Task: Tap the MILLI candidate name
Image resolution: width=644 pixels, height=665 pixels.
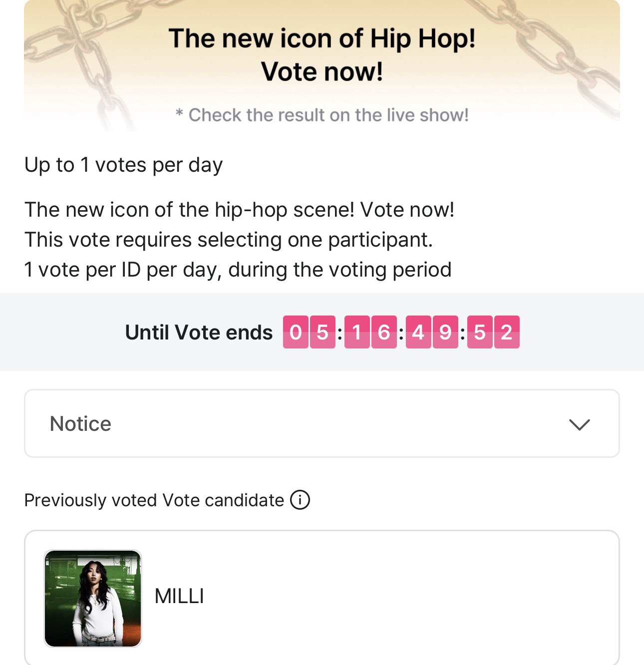Action: coord(179,596)
